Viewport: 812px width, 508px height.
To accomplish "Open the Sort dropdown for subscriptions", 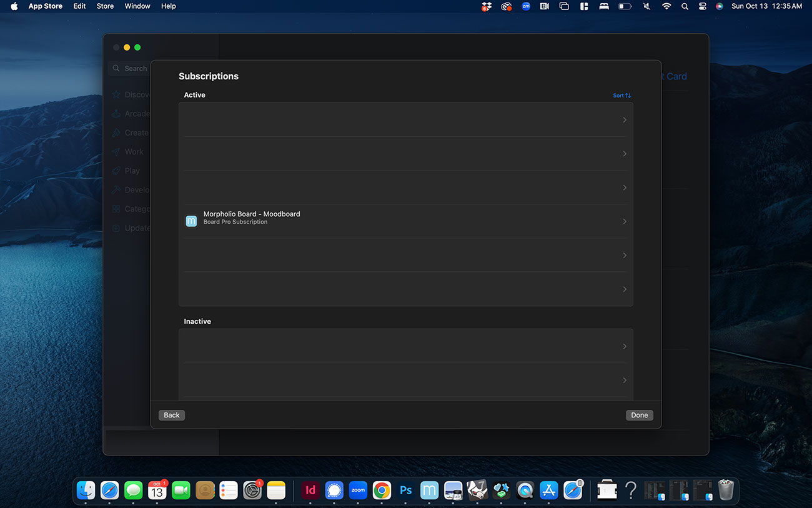I will click(621, 96).
